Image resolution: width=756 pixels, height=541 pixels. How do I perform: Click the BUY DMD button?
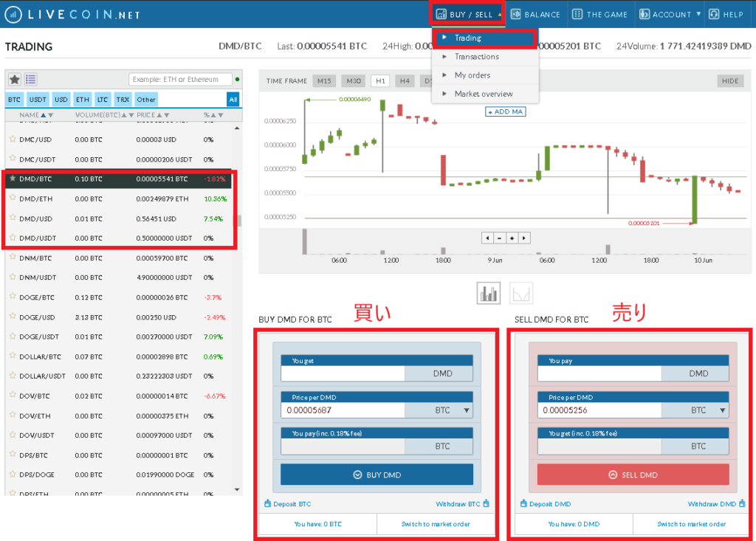[x=377, y=475]
